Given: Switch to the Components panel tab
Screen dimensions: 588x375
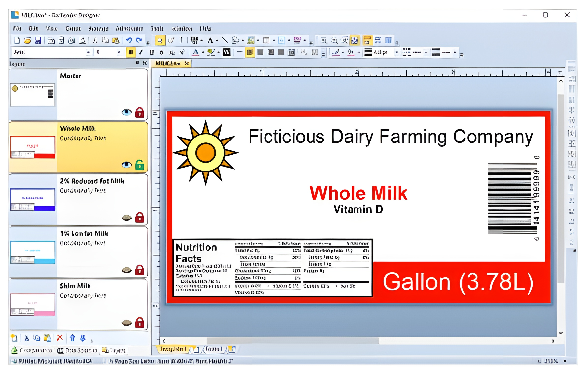Looking at the screenshot, I should 32,350.
